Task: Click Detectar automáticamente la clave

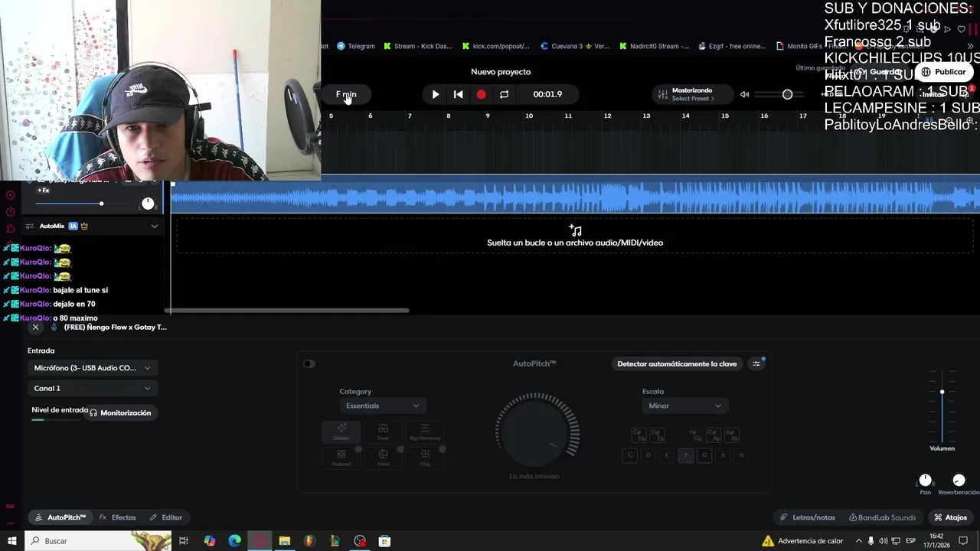Action: point(677,364)
